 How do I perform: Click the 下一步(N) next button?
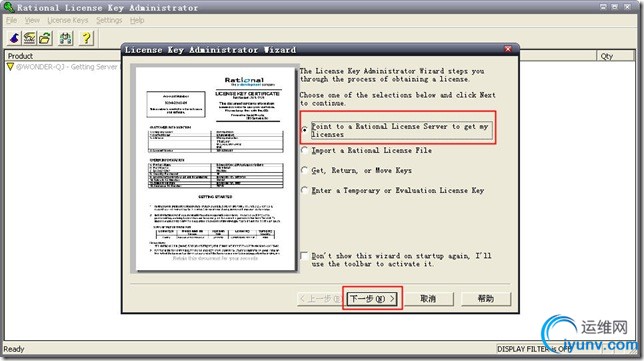[x=372, y=299]
